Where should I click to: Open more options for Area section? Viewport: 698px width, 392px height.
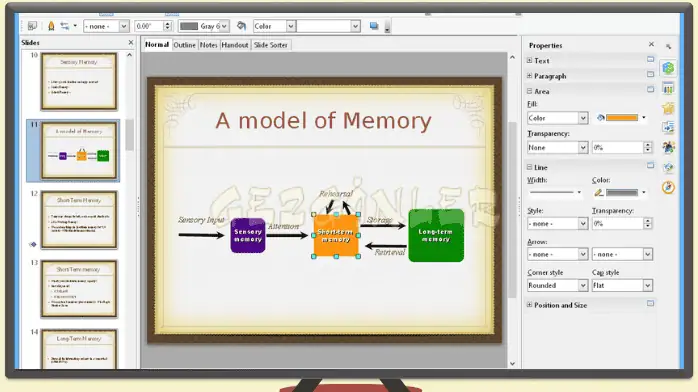pyautogui.click(x=650, y=89)
